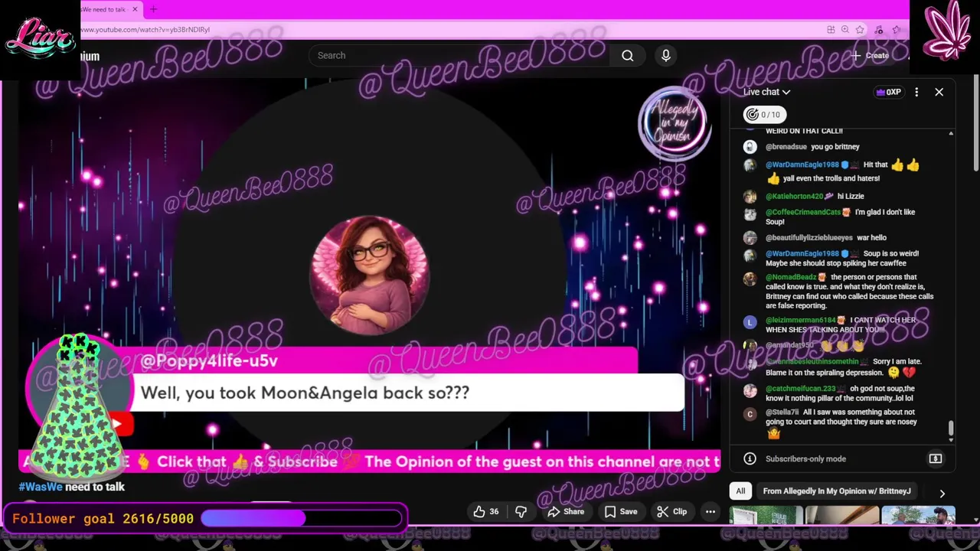This screenshot has width=980, height=551.
Task: Select the All filter chip
Action: click(740, 491)
